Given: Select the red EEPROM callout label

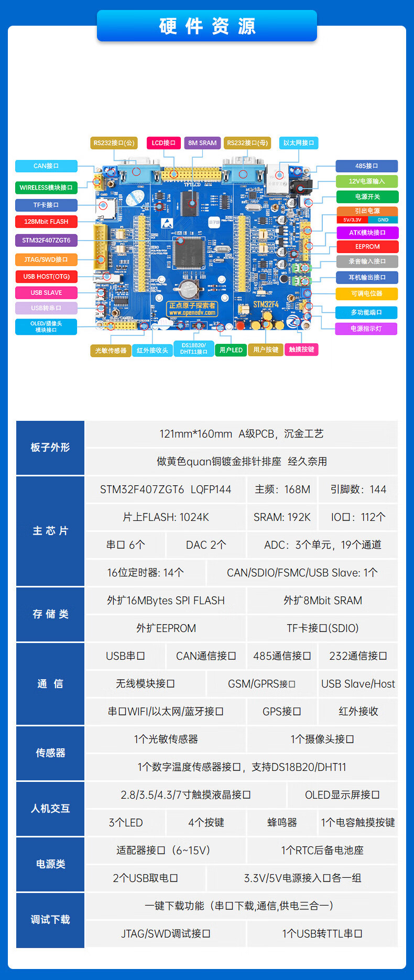Looking at the screenshot, I should pyautogui.click(x=367, y=247).
